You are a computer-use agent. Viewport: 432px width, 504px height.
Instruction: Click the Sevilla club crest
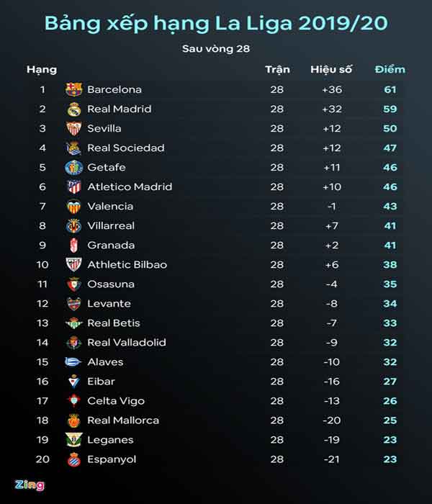tap(73, 129)
